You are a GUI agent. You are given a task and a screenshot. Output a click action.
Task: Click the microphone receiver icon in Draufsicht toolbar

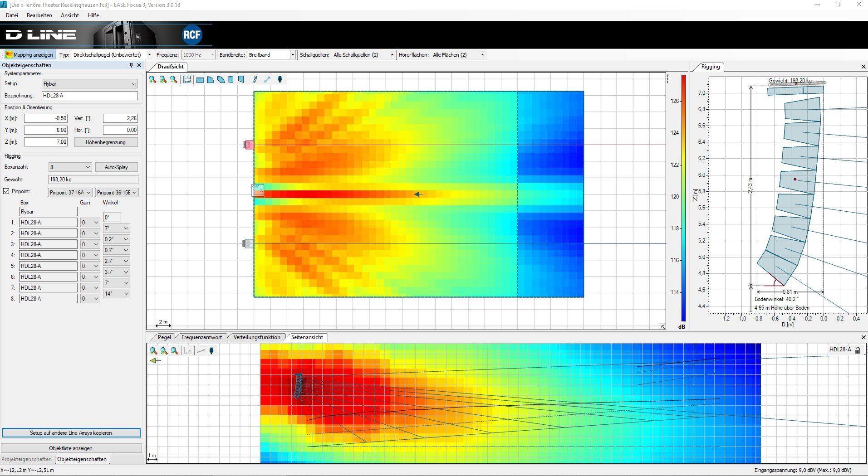click(x=280, y=79)
